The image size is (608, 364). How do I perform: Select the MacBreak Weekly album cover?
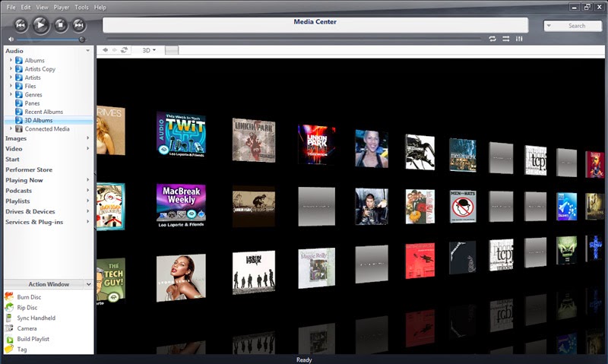(x=181, y=205)
